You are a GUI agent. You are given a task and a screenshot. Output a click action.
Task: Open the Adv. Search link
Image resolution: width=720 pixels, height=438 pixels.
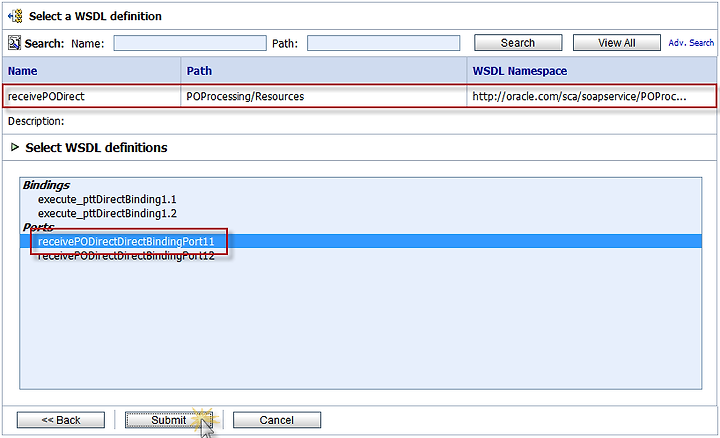coord(691,43)
